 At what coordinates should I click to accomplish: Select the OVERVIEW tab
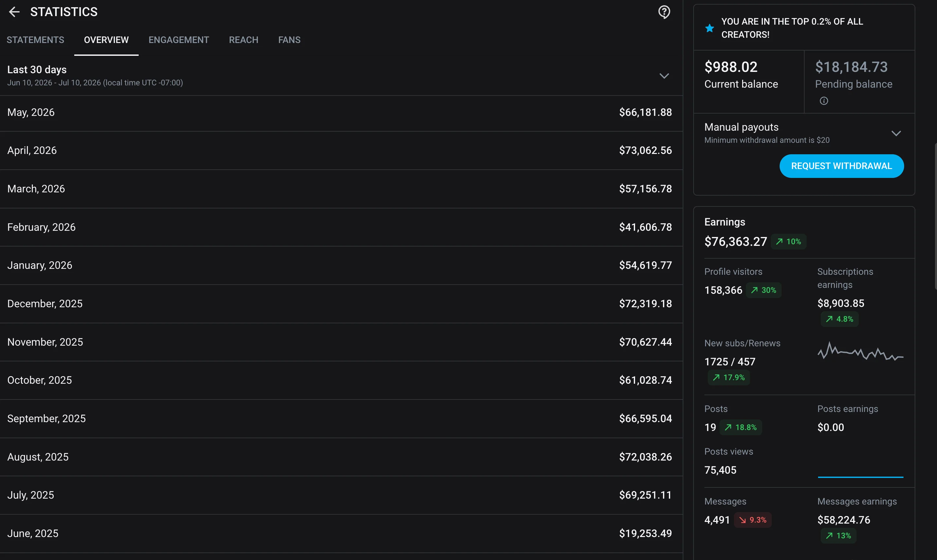click(x=106, y=40)
